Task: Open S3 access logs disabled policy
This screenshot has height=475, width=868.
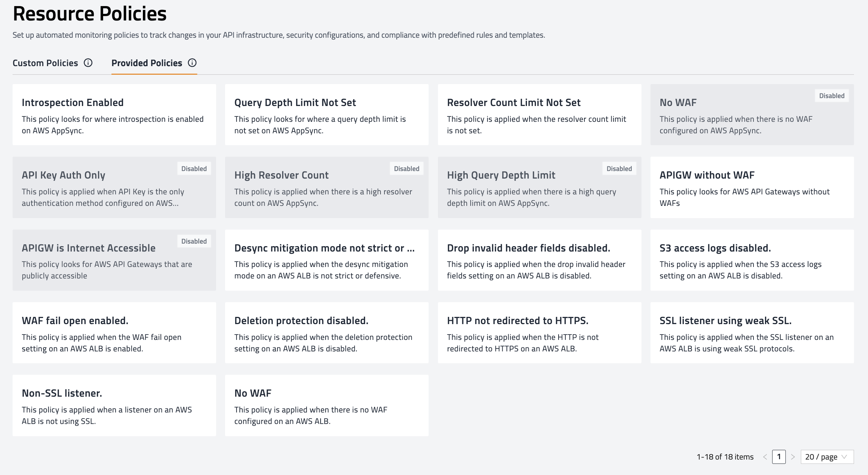Action: 752,260
